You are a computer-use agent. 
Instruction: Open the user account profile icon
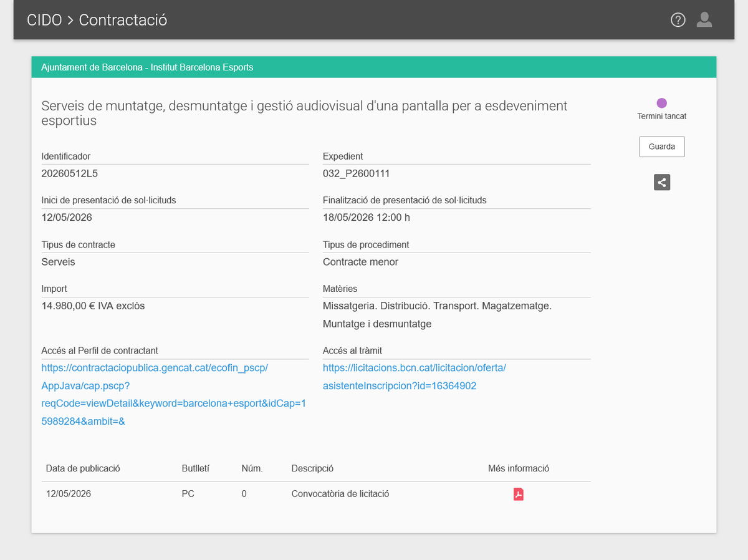pyautogui.click(x=704, y=20)
